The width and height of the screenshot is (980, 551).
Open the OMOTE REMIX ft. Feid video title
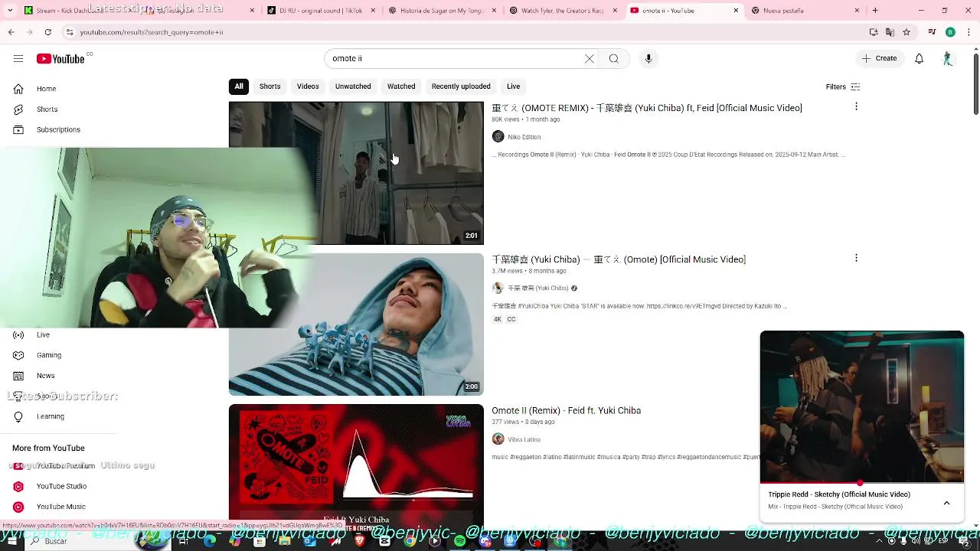tap(647, 108)
